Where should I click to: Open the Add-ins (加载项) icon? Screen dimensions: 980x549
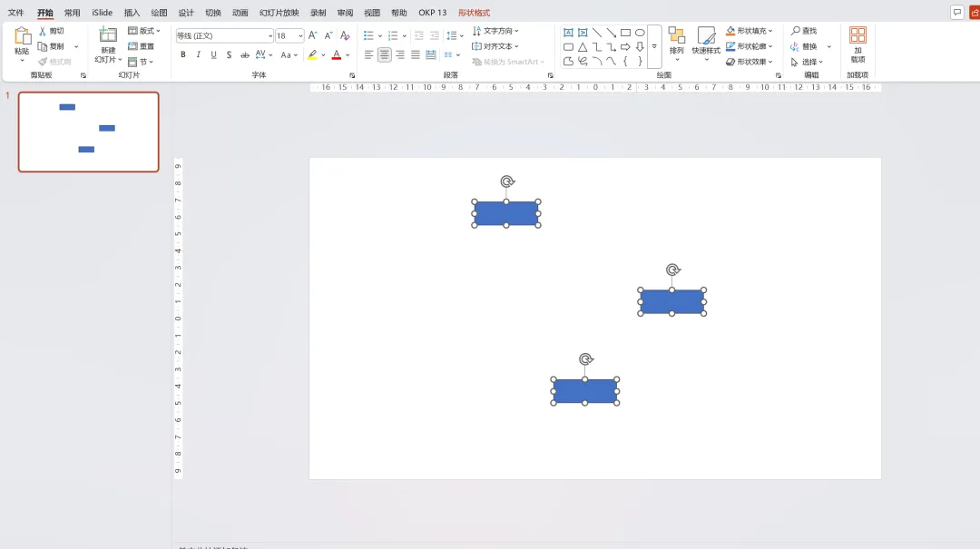[x=858, y=35]
